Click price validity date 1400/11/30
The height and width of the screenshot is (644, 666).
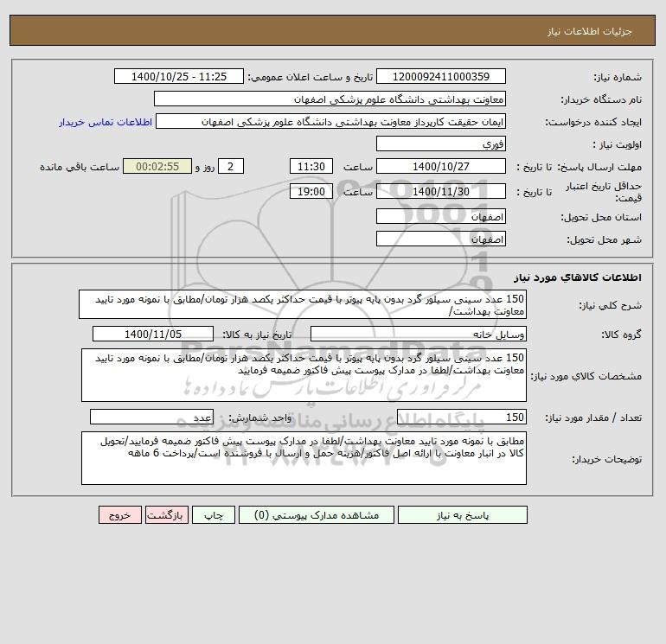[x=441, y=191]
